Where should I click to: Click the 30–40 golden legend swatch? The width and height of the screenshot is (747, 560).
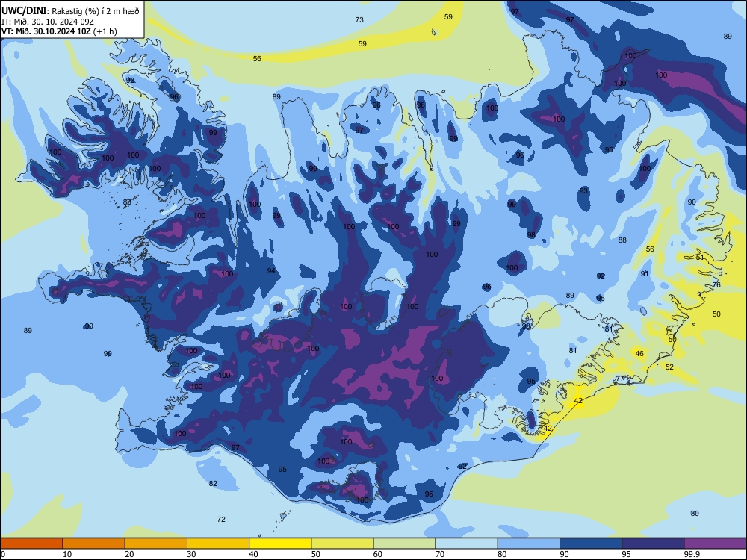[x=218, y=544]
